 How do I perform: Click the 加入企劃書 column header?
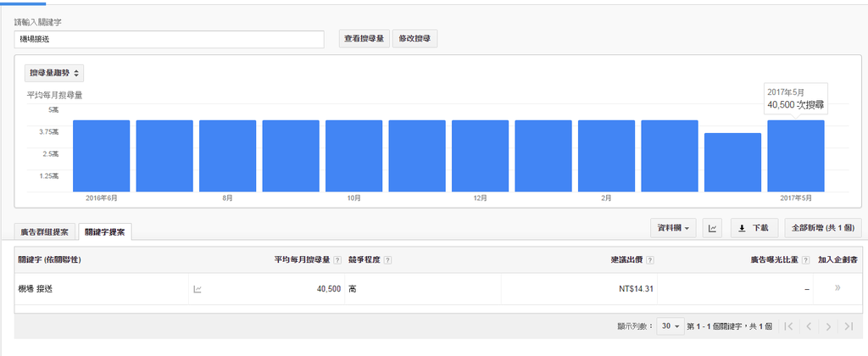coord(837,260)
